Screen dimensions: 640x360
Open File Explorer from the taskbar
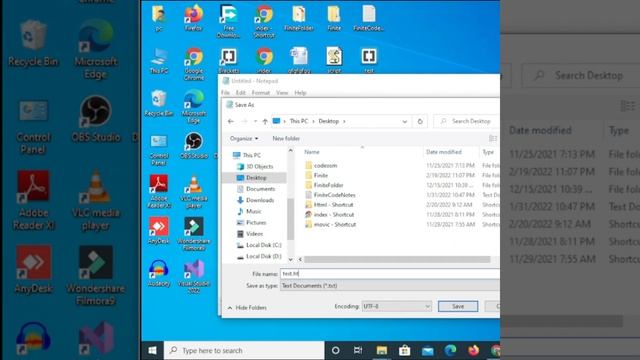[382, 351]
